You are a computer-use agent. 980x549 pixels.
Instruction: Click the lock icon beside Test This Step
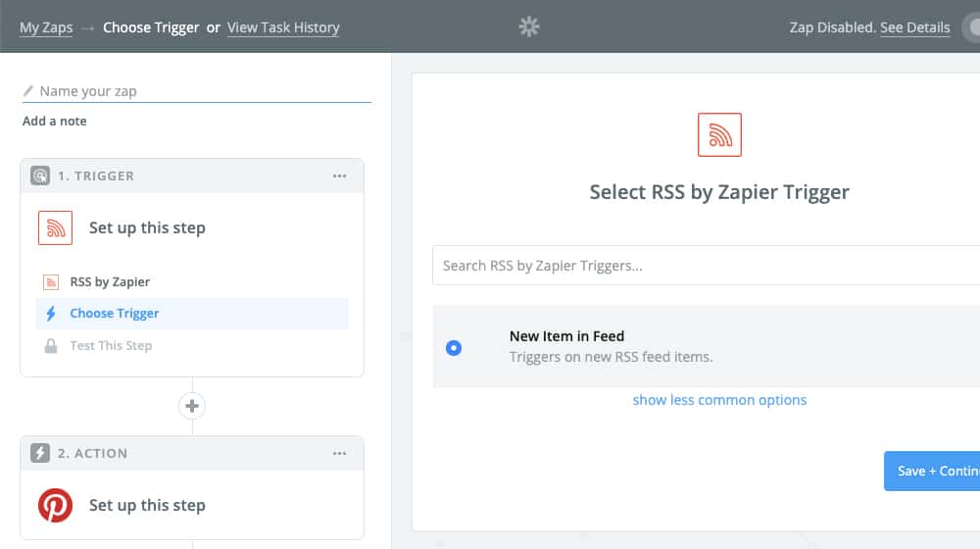tap(51, 346)
